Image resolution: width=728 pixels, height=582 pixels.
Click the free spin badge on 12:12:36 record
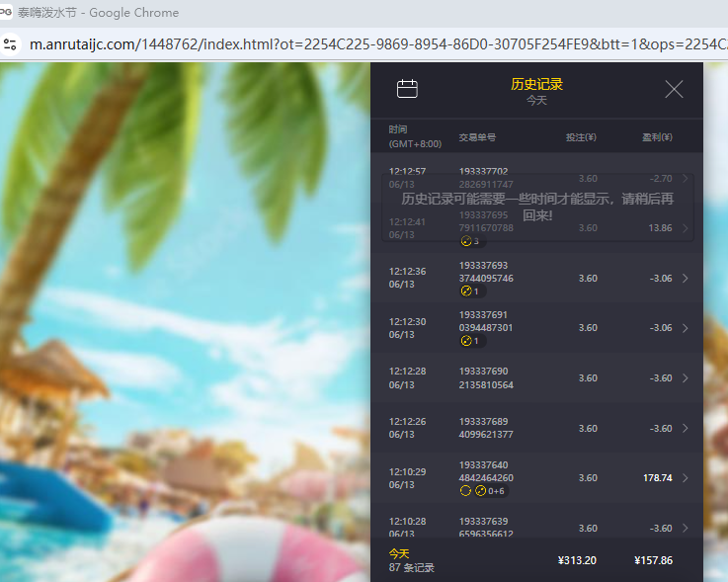point(471,291)
